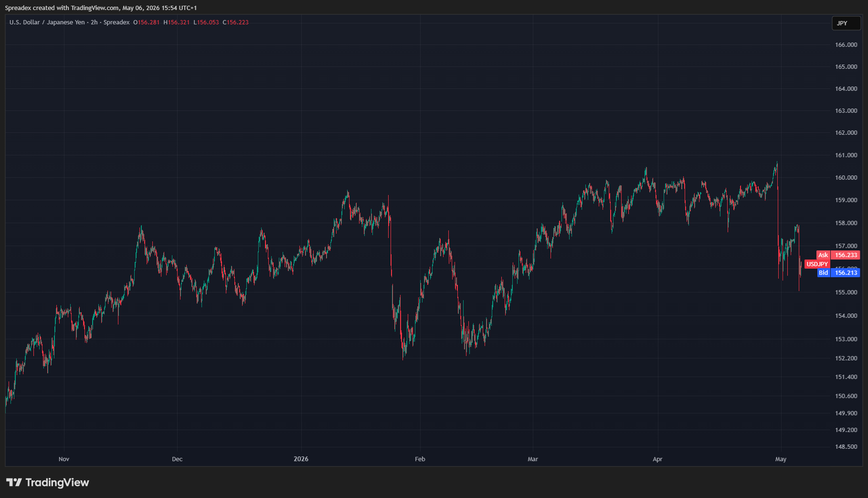868x498 pixels.
Task: Click the Mar label on time axis
Action: coord(533,459)
